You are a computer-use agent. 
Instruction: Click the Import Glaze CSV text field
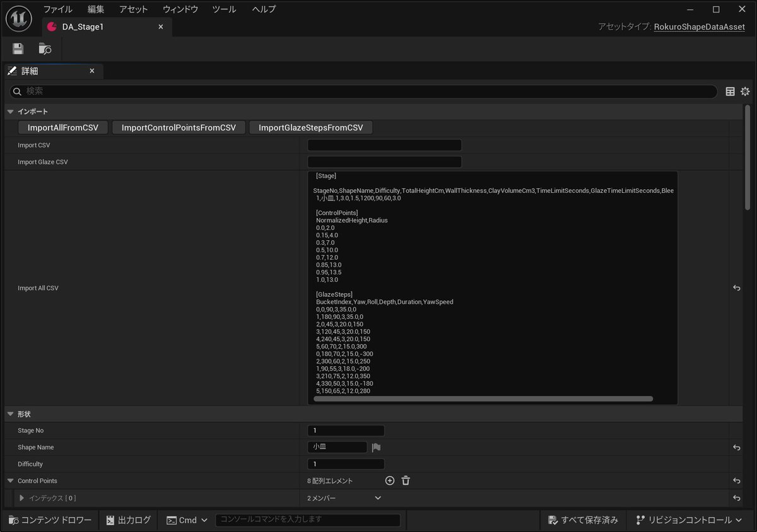(384, 162)
